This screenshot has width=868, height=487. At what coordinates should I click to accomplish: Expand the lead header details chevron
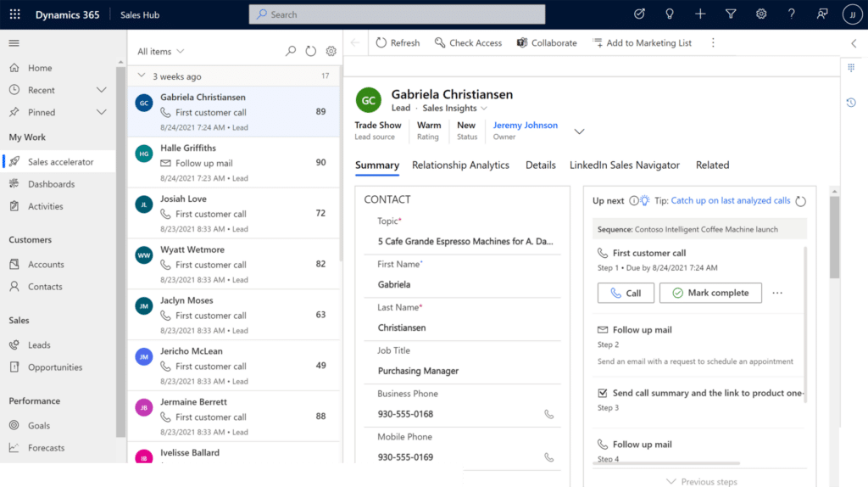click(579, 132)
